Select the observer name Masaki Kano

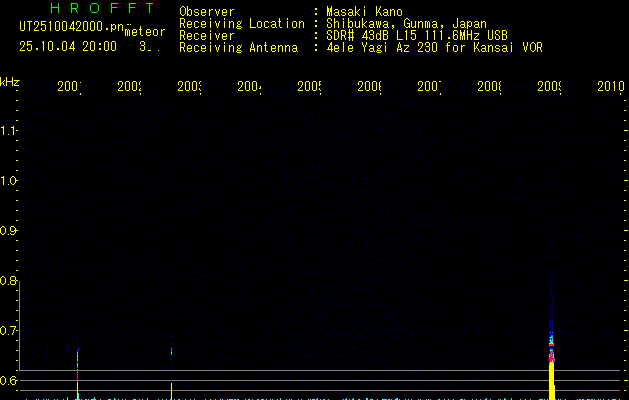[367, 12]
